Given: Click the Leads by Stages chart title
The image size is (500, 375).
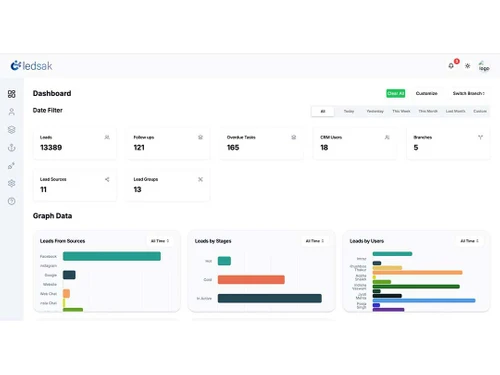Looking at the screenshot, I should (x=213, y=241).
